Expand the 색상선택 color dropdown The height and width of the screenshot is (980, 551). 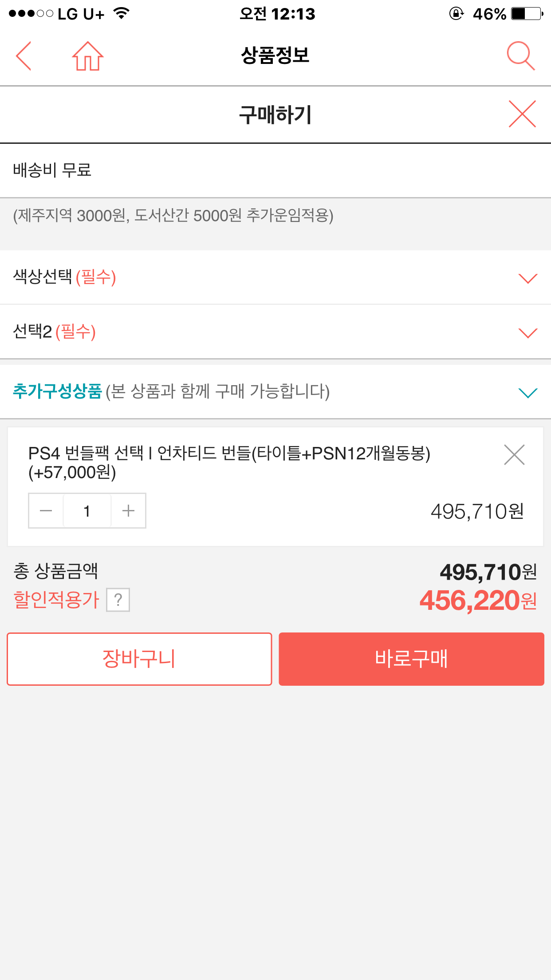click(527, 278)
